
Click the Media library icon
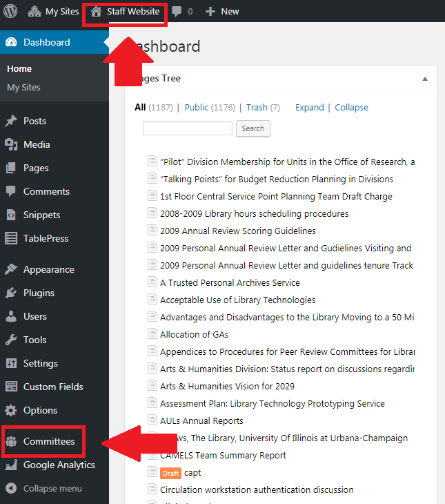click(x=11, y=144)
